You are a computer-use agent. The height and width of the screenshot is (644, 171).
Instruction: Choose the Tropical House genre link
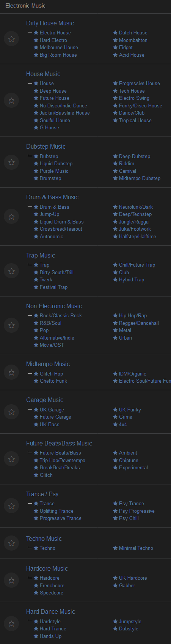click(x=135, y=120)
